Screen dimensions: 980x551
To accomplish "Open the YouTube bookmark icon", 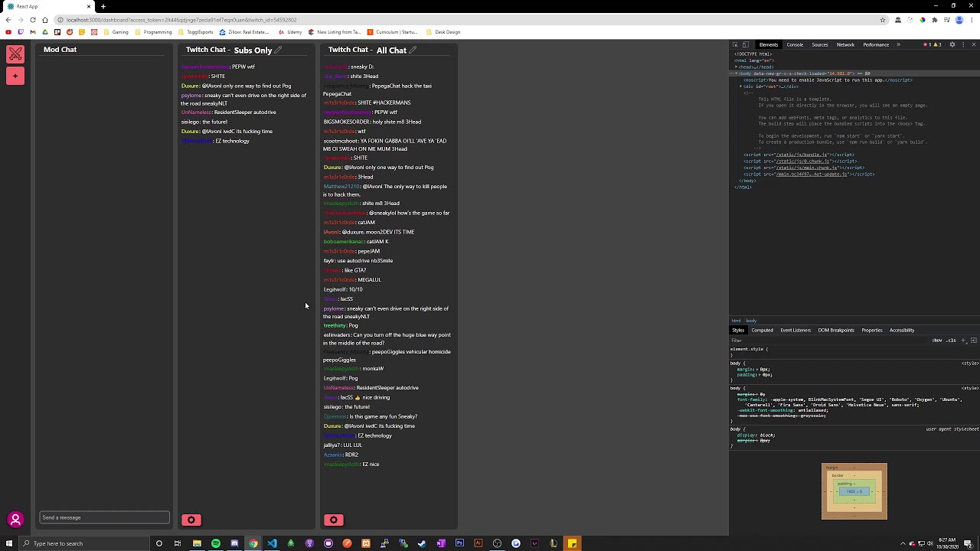I will (8, 32).
